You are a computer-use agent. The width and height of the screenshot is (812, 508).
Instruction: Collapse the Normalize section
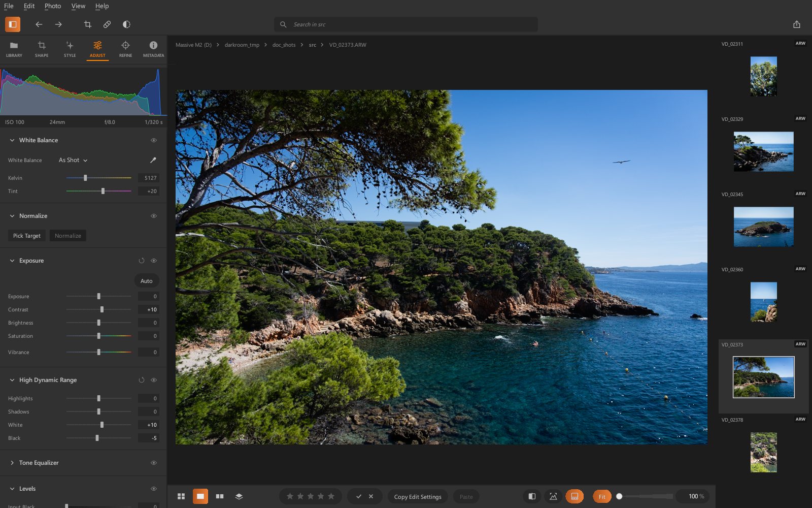coord(12,216)
